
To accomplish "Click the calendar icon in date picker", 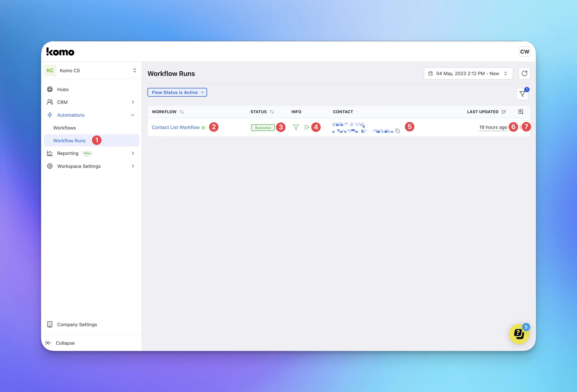I will [431, 74].
